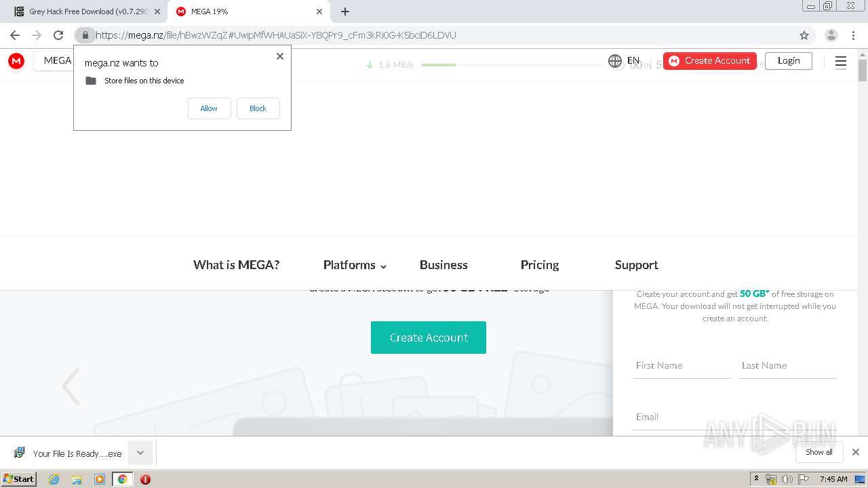Open Chrome's three-dot menu
Viewport: 868px width, 488px height.
(854, 35)
